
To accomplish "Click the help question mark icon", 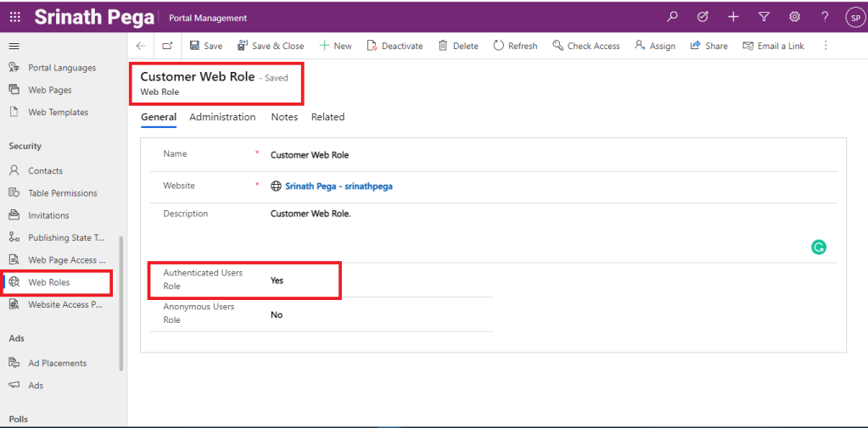I will click(825, 17).
